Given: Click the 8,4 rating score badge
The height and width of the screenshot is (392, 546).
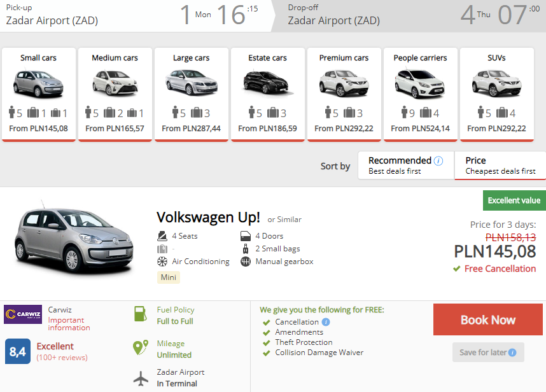Looking at the screenshot, I should (18, 351).
